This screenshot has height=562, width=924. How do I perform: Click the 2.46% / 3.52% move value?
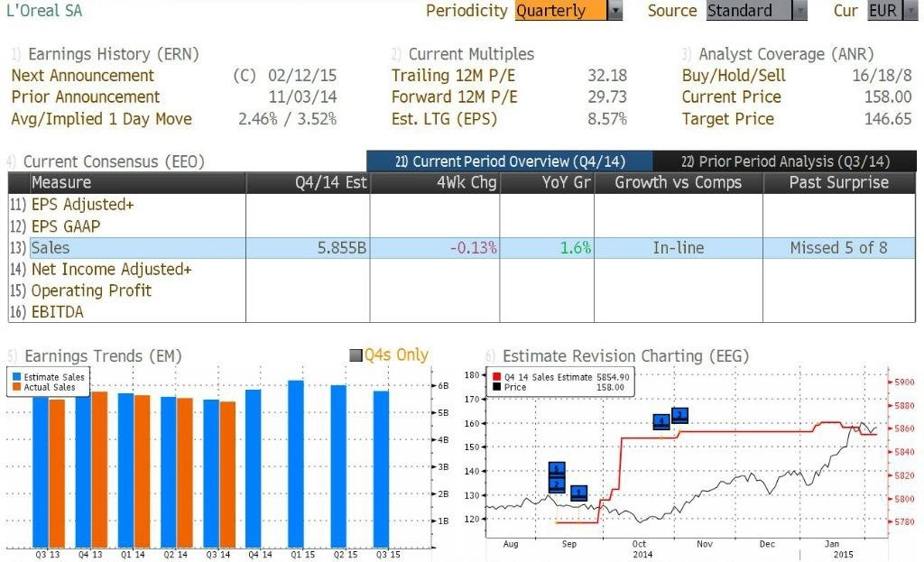[287, 119]
